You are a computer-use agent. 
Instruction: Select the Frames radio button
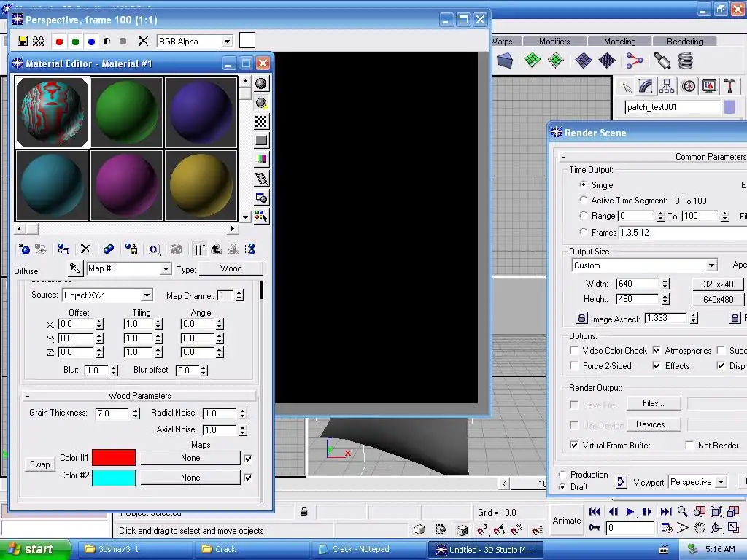click(x=583, y=232)
